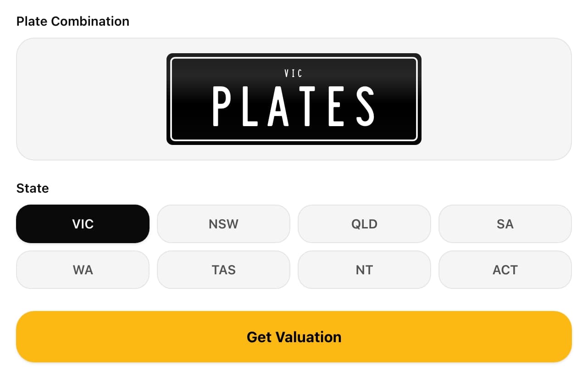588x372 pixels.
Task: Select the WA state option
Action: (83, 270)
